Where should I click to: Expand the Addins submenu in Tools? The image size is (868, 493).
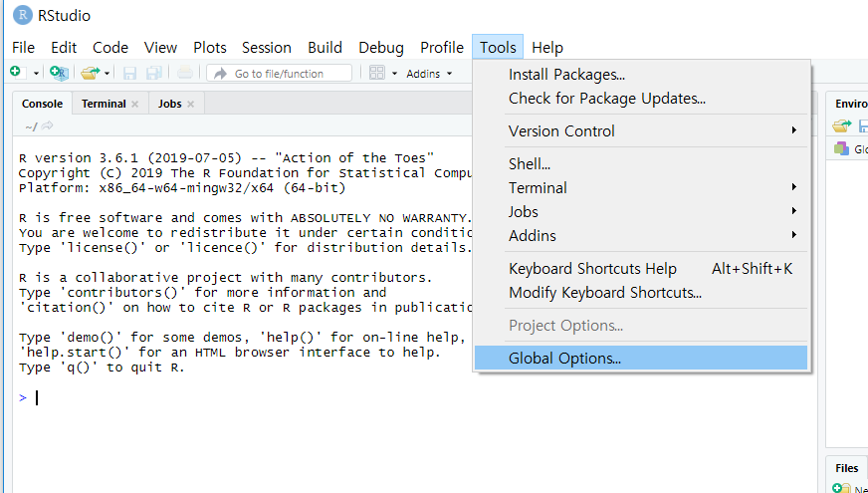pos(641,235)
